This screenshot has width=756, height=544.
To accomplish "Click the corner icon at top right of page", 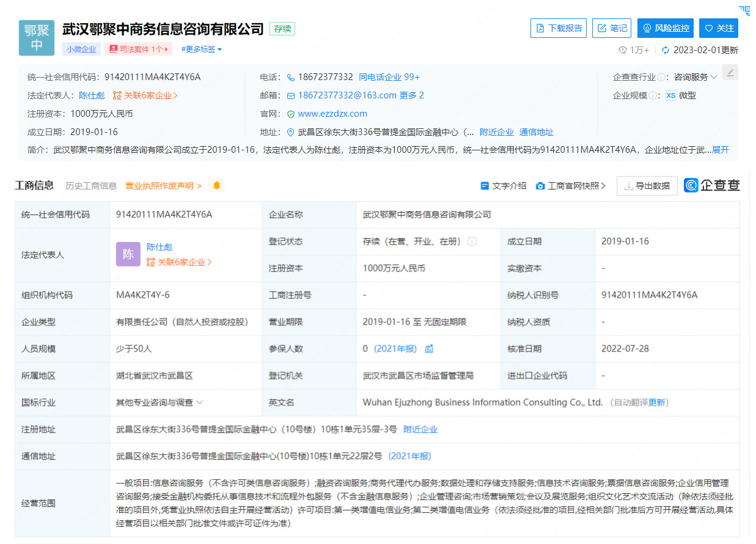I will pyautogui.click(x=744, y=10).
